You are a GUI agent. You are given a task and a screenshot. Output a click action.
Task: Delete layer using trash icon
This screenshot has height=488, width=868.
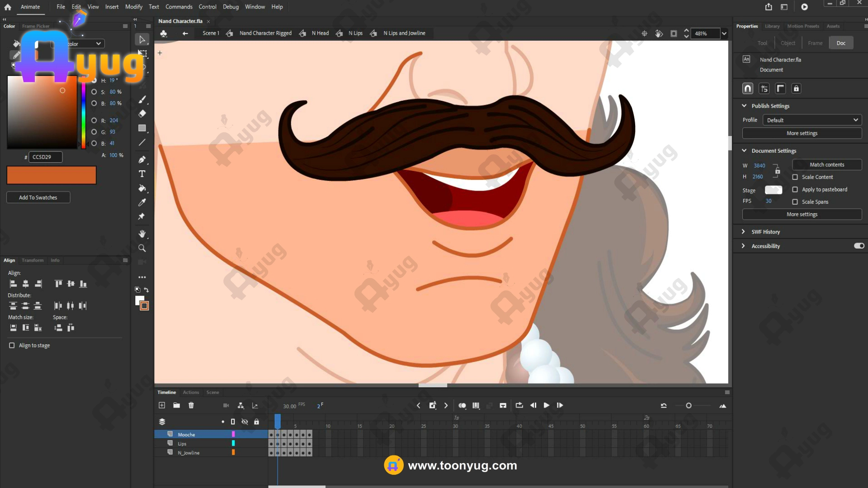(191, 405)
